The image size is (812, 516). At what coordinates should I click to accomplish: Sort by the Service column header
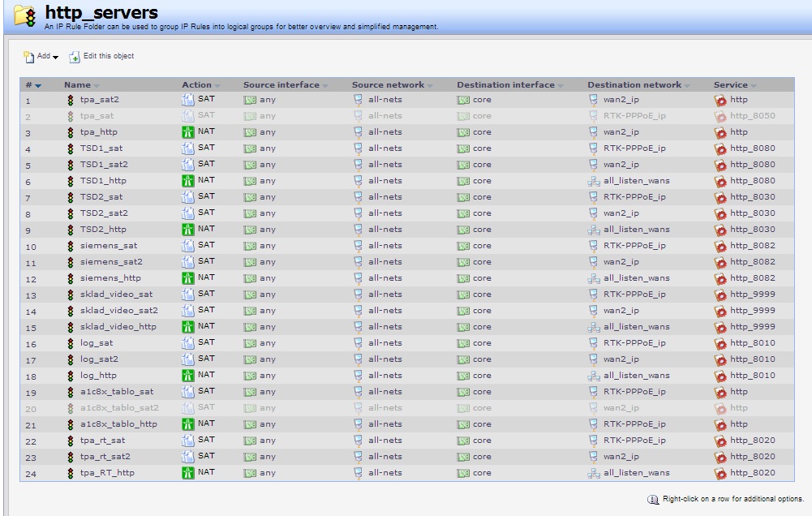(730, 84)
